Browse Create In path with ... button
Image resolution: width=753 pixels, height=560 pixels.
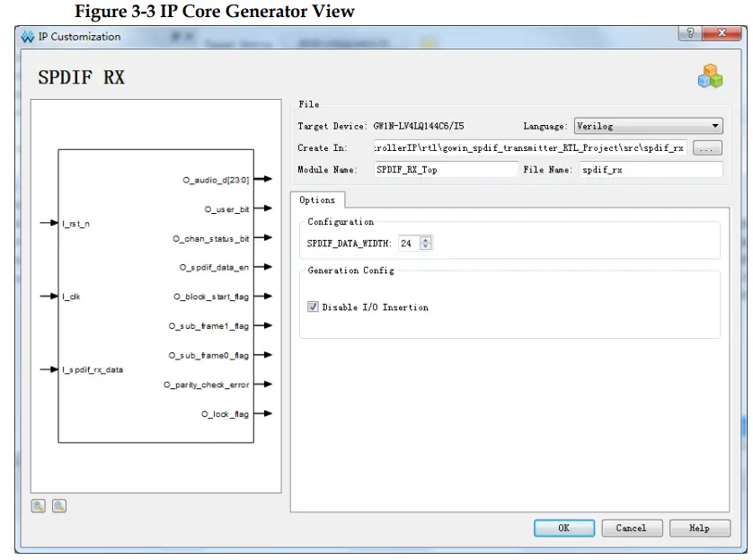click(x=707, y=148)
